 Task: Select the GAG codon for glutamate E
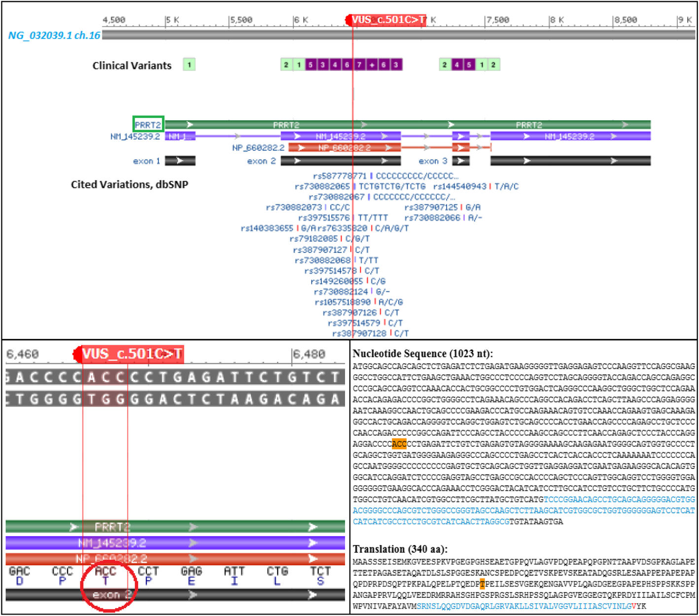(191, 571)
